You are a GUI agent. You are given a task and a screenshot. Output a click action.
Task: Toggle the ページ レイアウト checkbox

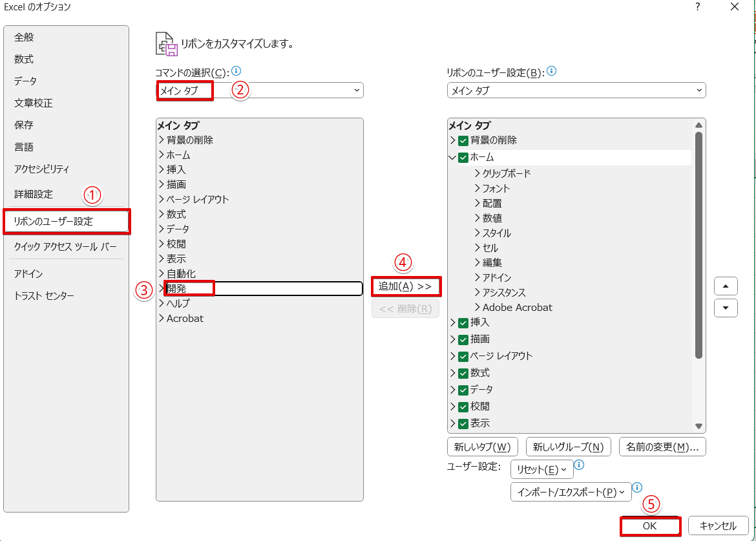(x=463, y=356)
